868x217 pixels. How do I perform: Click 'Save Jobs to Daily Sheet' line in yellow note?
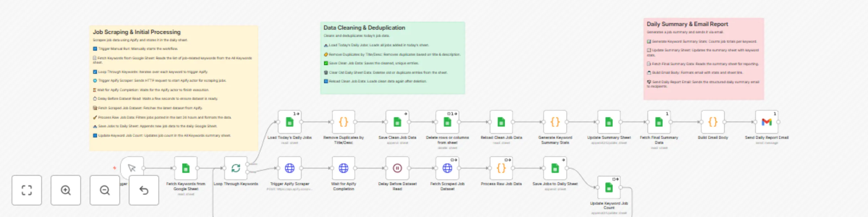click(x=155, y=126)
